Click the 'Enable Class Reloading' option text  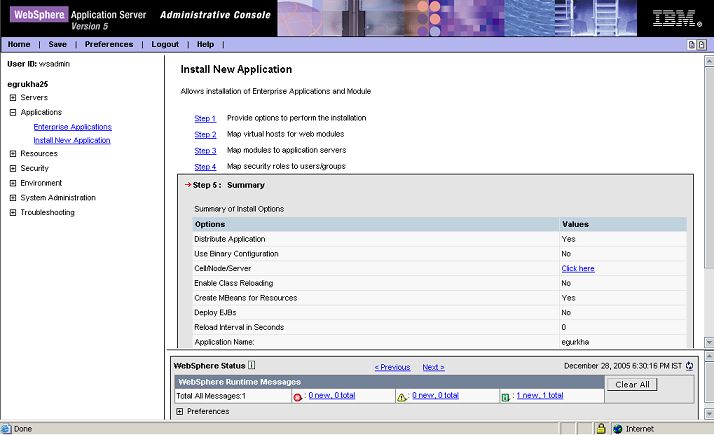point(234,283)
